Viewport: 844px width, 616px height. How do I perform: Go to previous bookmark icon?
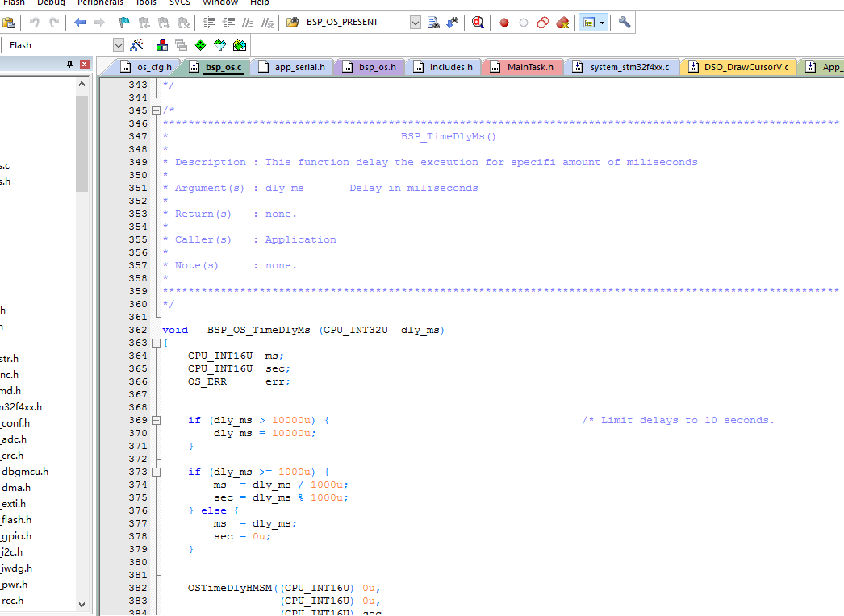click(x=144, y=23)
